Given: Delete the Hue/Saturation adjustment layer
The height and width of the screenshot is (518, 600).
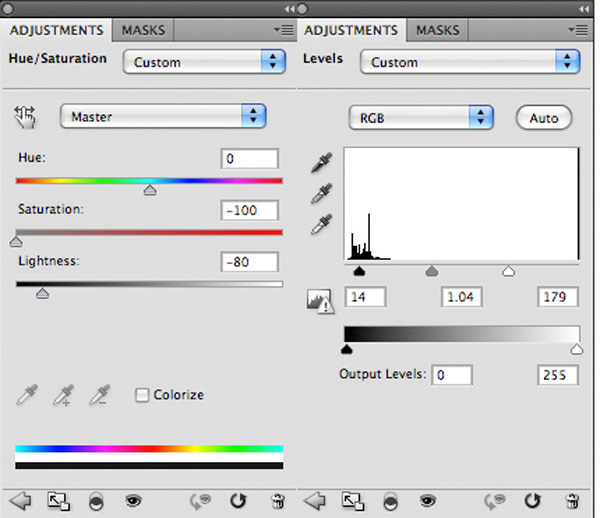Looking at the screenshot, I should (278, 501).
